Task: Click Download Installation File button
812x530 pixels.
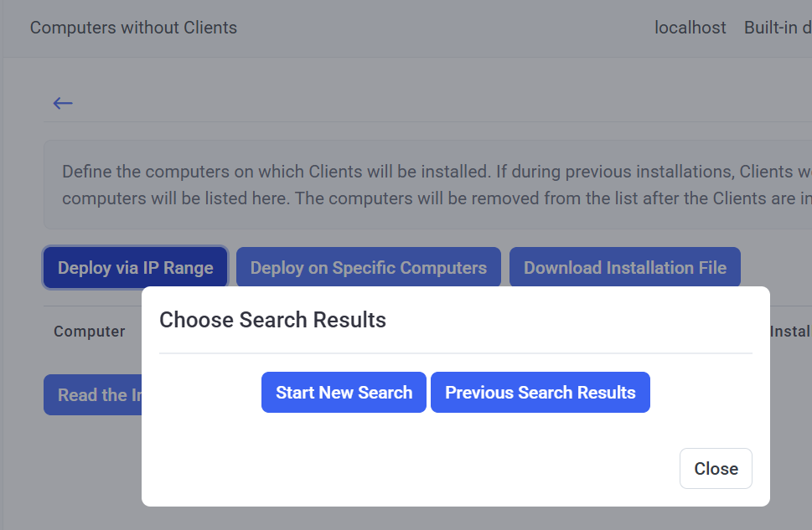Action: click(624, 268)
